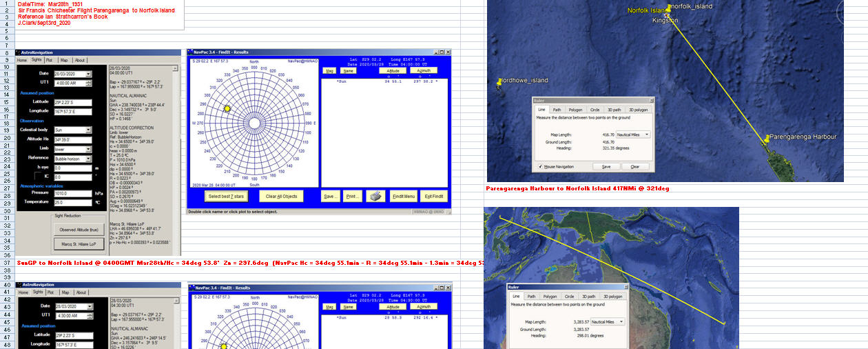Click Select best 7 stars in upper NavPac
The image size is (868, 349).
click(227, 197)
